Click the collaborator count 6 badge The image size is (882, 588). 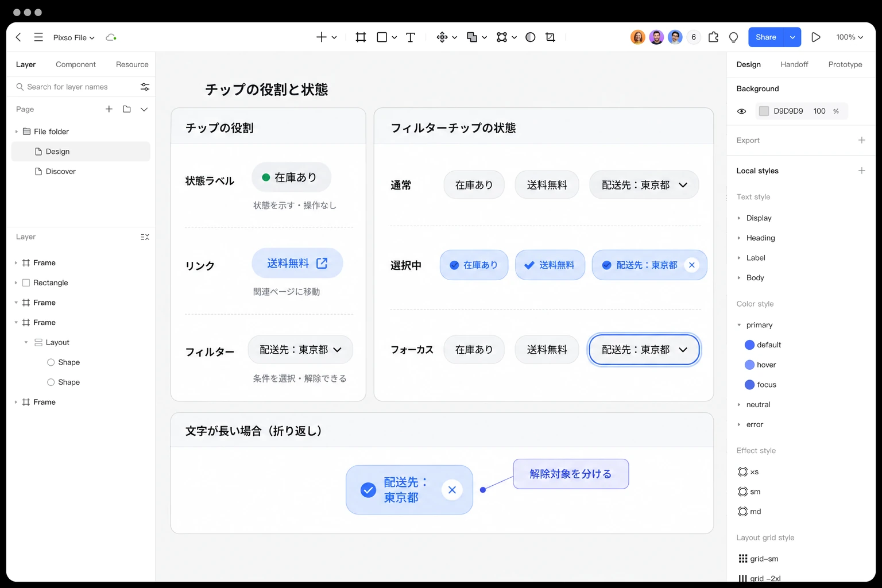coord(694,37)
